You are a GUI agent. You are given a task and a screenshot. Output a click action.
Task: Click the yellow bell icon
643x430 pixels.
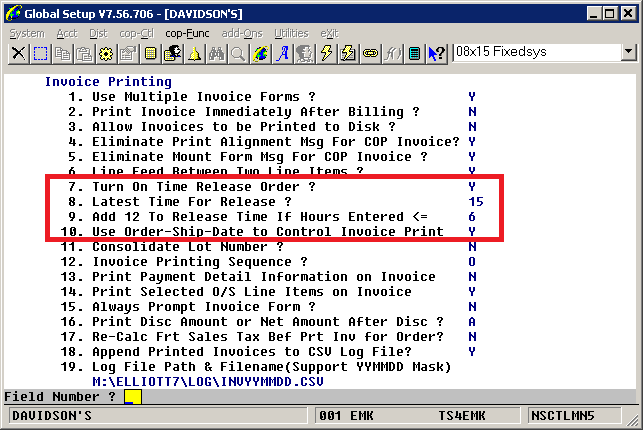click(194, 54)
